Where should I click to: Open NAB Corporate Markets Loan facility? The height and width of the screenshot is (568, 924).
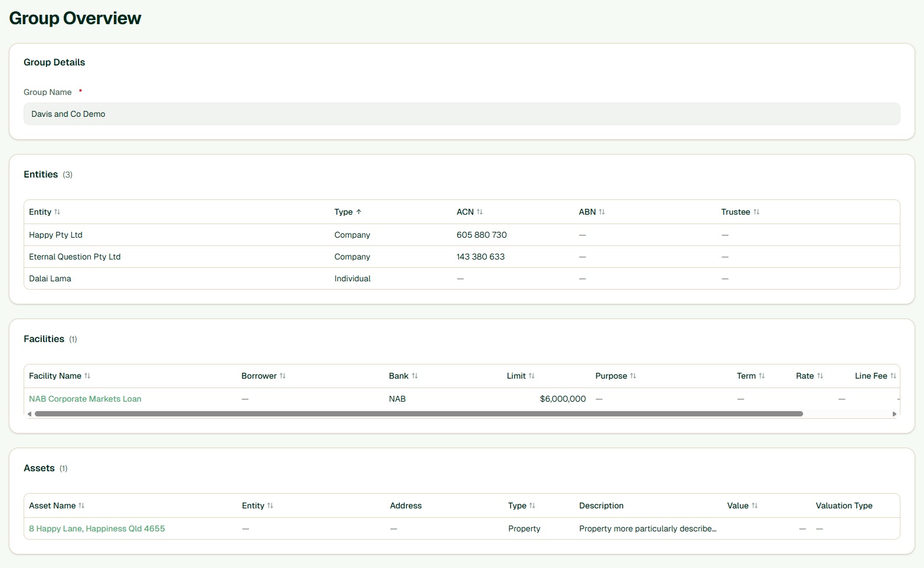[x=85, y=399]
